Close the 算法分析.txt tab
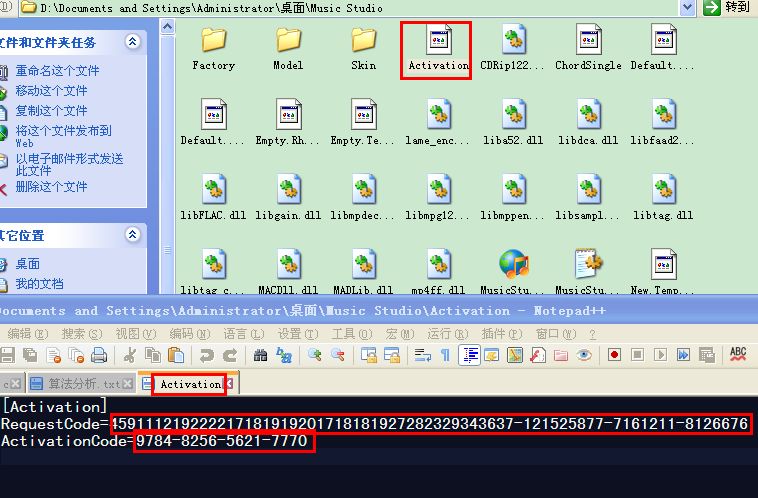This screenshot has width=758, height=498. 128,384
